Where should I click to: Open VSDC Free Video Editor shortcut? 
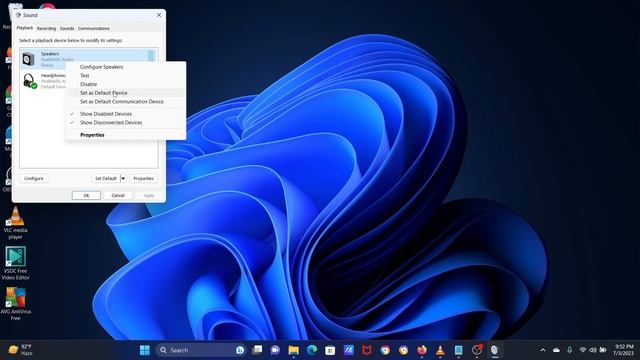pos(16,263)
